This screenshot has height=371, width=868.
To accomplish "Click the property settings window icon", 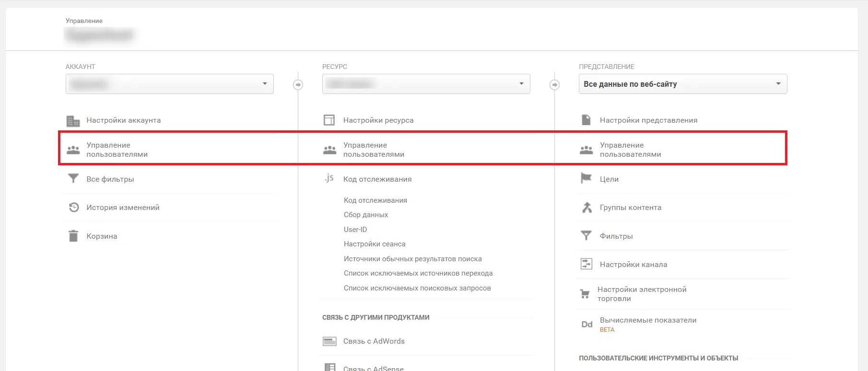I will click(329, 120).
